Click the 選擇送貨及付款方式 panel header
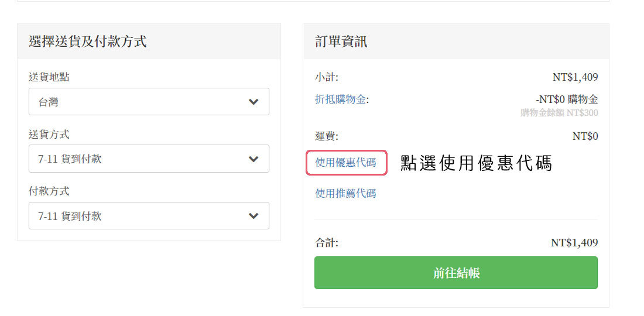 coord(88,42)
